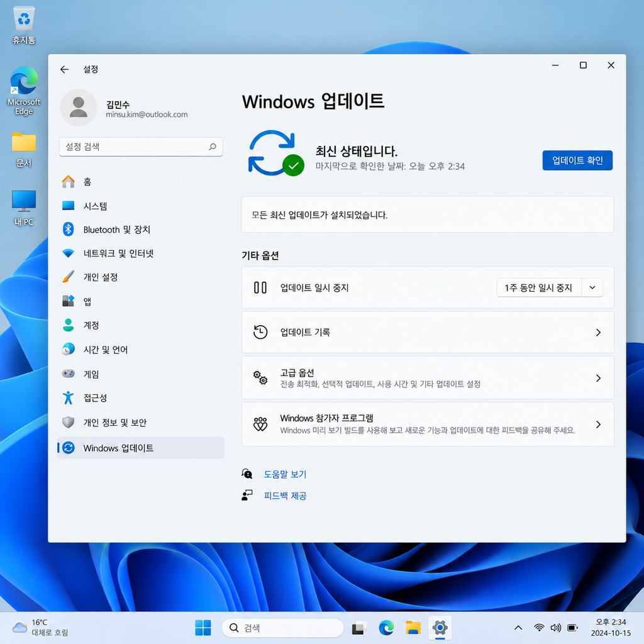Open Windows 참가자 프로그램 chevron

point(599,425)
